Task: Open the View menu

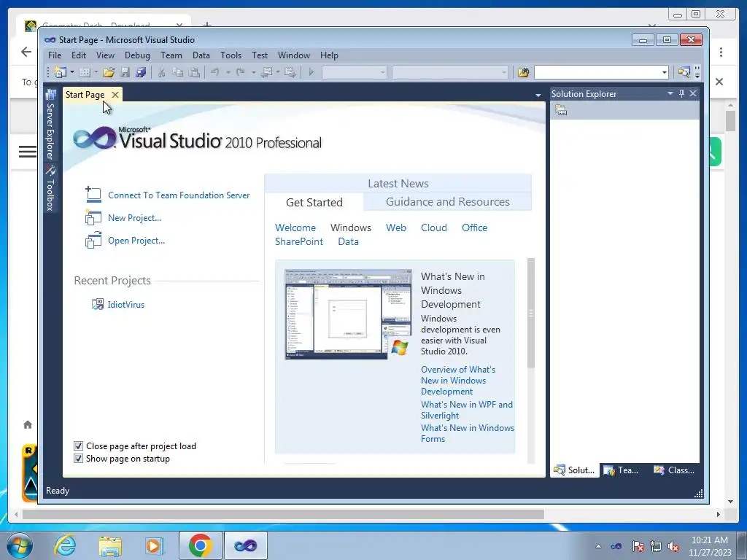Action: pos(105,55)
